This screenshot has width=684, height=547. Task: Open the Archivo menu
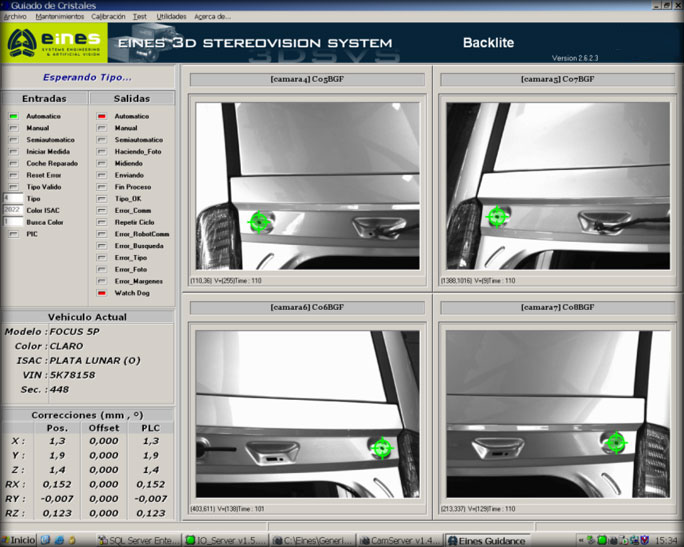pyautogui.click(x=15, y=17)
